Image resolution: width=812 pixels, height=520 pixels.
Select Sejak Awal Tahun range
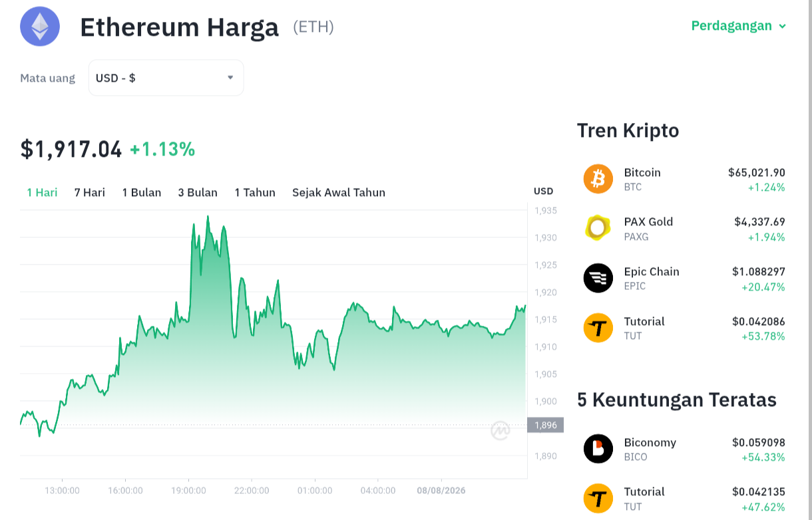pyautogui.click(x=339, y=192)
